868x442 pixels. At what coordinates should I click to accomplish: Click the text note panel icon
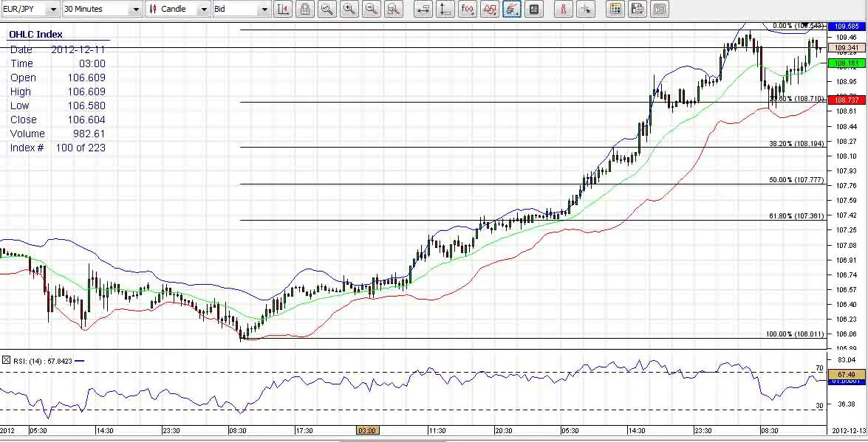click(x=533, y=9)
